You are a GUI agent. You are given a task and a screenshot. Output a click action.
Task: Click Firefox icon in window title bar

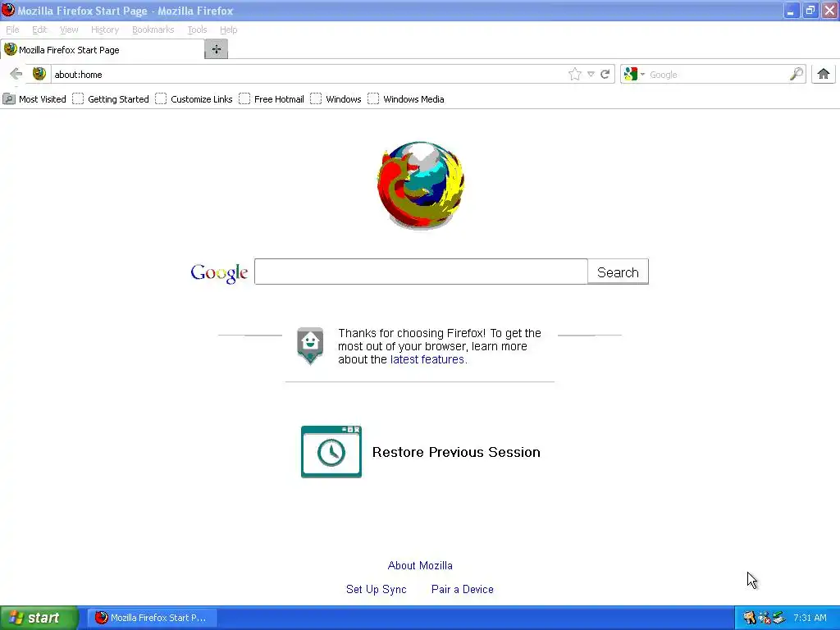(8, 10)
